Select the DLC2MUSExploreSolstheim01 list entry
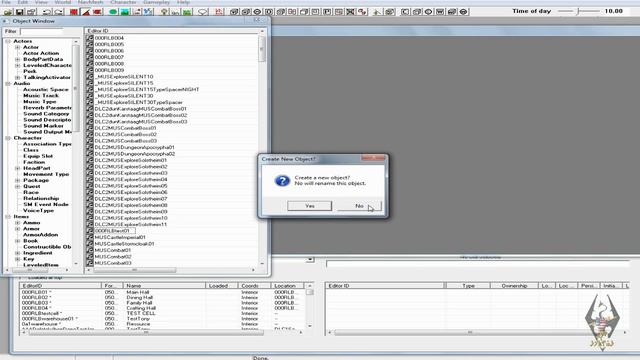 [x=131, y=160]
